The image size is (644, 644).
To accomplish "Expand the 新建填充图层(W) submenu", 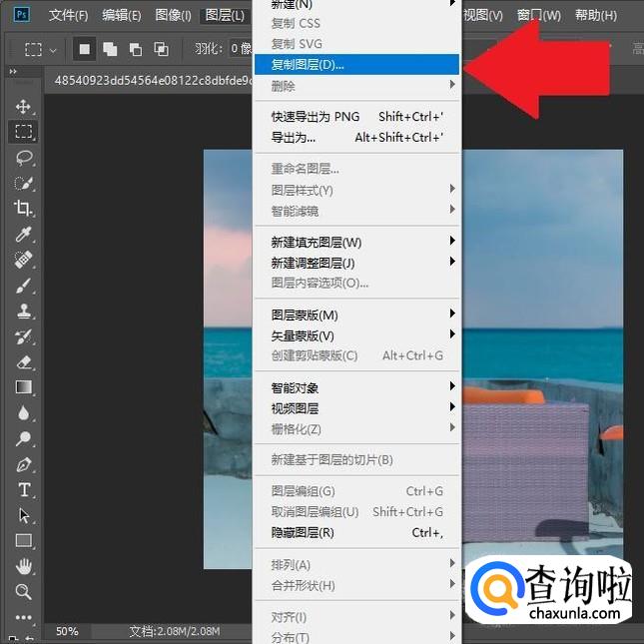I will 356,243.
